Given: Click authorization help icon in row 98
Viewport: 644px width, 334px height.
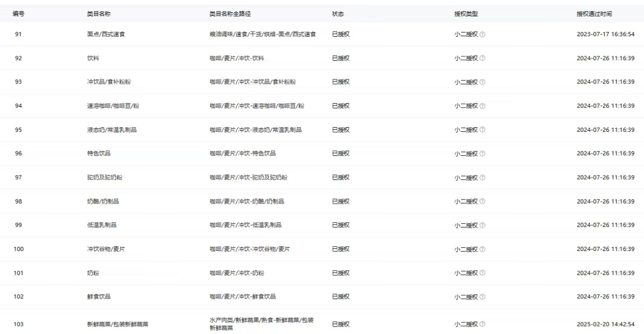Looking at the screenshot, I should [483, 202].
